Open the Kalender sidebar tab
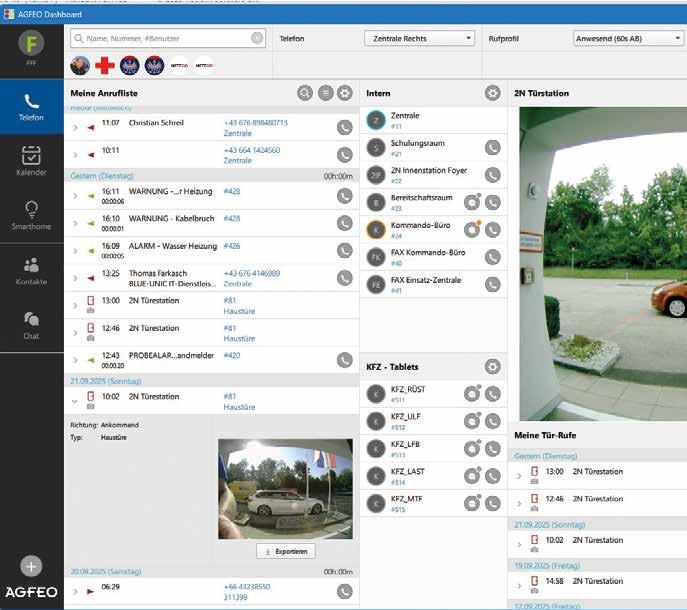687x610 pixels. (32, 161)
